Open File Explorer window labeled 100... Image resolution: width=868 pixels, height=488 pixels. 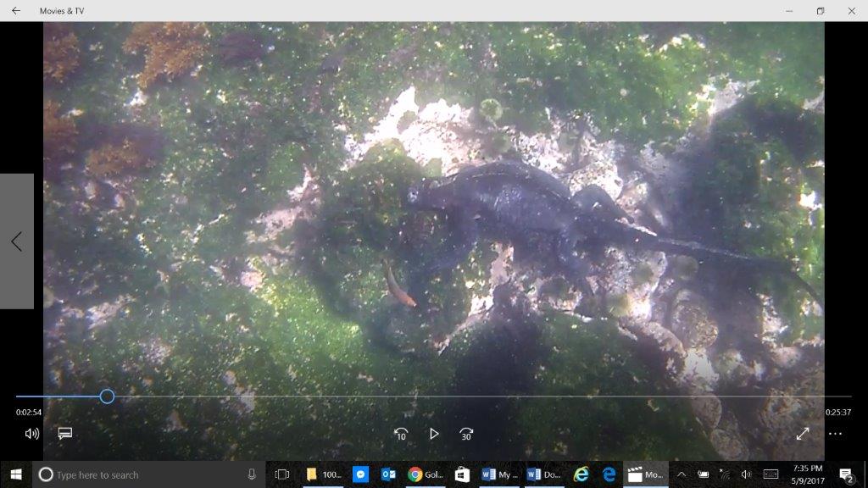point(325,474)
